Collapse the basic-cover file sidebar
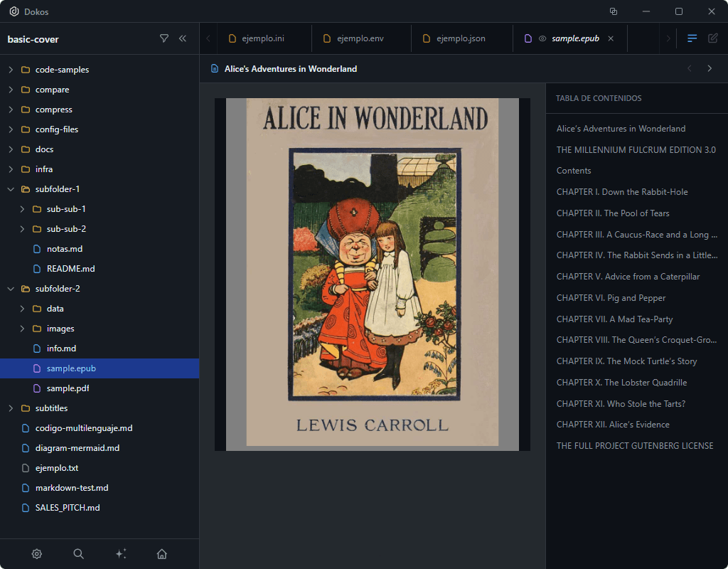The height and width of the screenshot is (569, 728). (182, 39)
